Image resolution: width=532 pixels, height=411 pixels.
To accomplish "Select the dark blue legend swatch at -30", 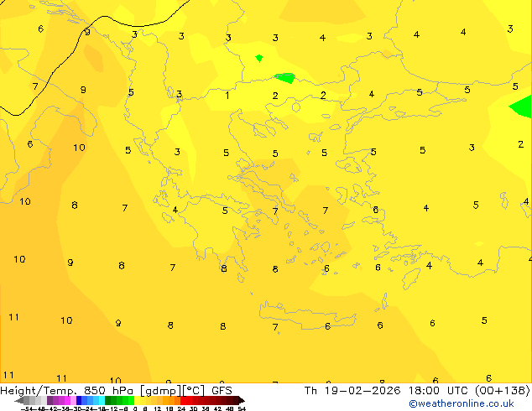I will point(79,400).
